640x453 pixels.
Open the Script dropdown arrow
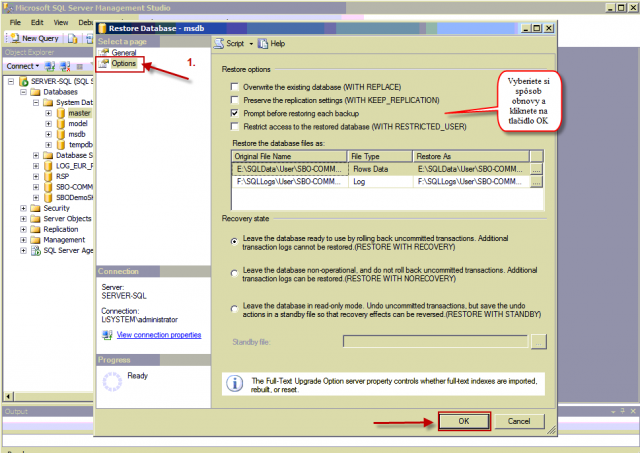(x=251, y=44)
